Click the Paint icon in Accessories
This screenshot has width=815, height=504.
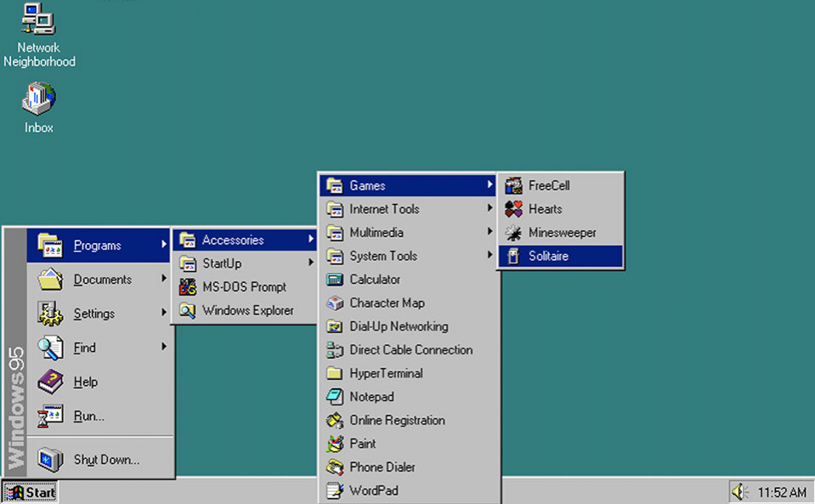click(335, 444)
